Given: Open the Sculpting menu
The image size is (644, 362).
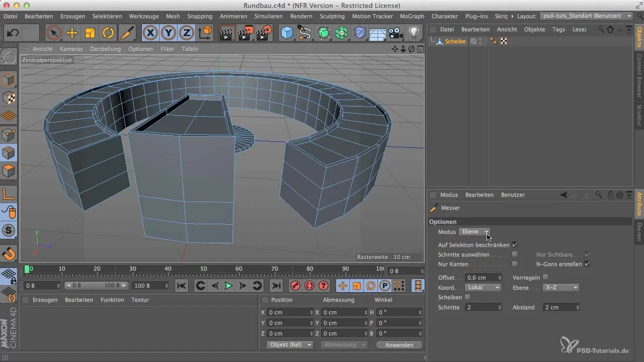Looking at the screenshot, I should [x=332, y=16].
